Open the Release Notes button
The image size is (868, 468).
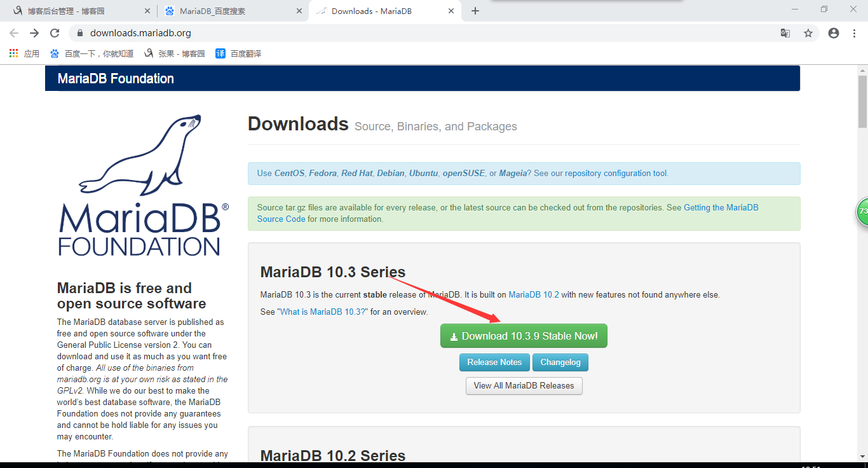[494, 362]
